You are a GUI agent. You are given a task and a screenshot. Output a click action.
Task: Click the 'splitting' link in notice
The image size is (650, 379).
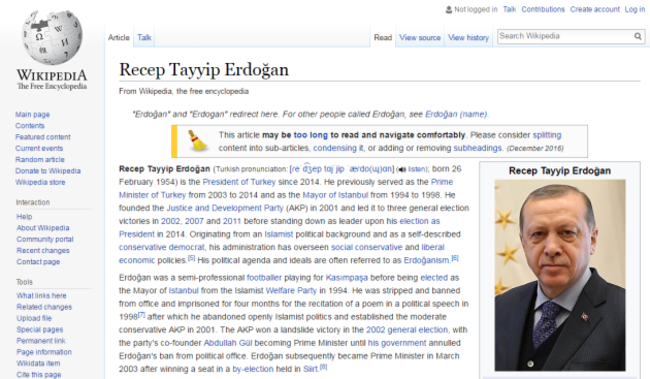(547, 135)
